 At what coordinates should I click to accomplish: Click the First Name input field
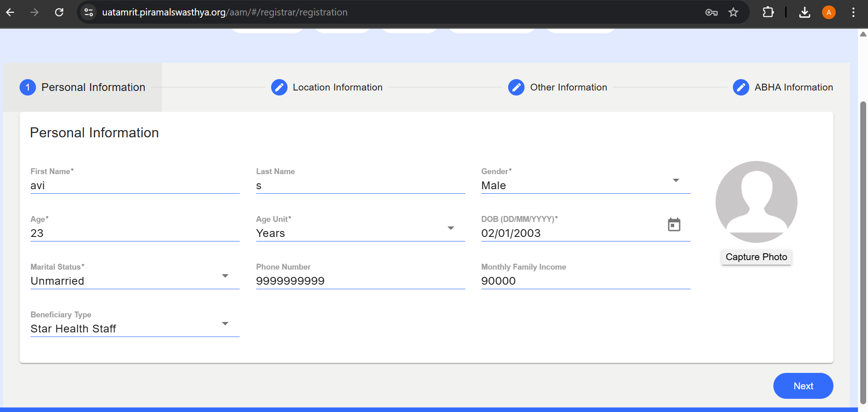(x=135, y=186)
